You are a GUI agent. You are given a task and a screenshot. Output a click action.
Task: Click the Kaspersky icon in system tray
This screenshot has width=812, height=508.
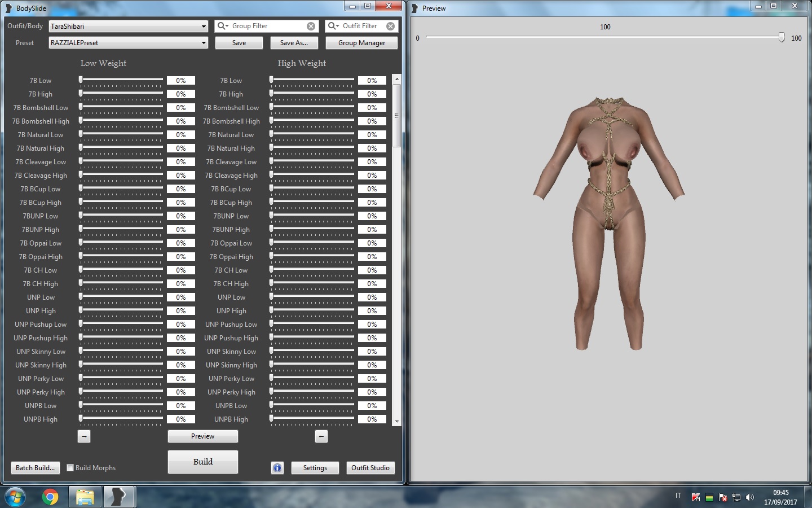(696, 497)
